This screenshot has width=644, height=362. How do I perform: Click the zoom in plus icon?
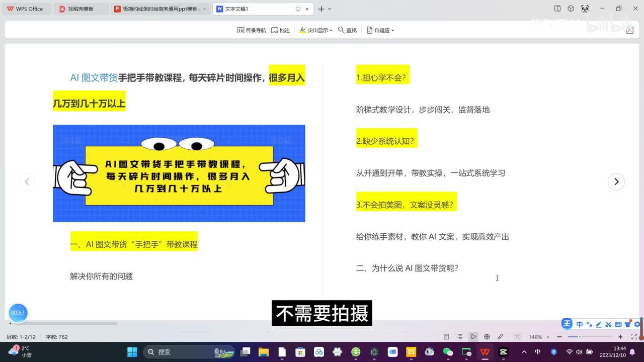620,337
